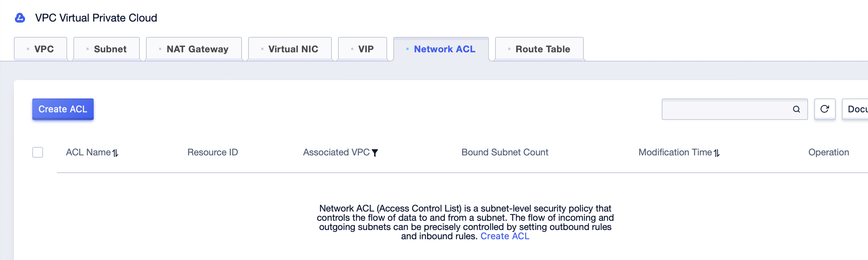Click the search magnifier icon
The width and height of the screenshot is (868, 260).
(796, 109)
